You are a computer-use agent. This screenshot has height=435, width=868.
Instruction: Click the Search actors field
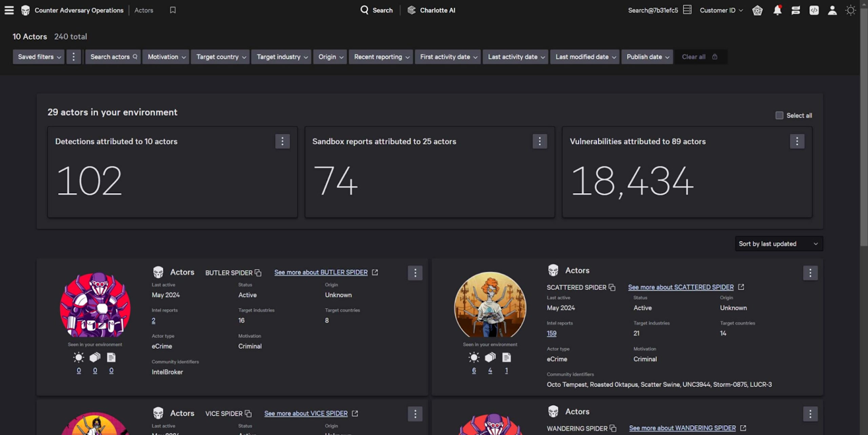113,57
